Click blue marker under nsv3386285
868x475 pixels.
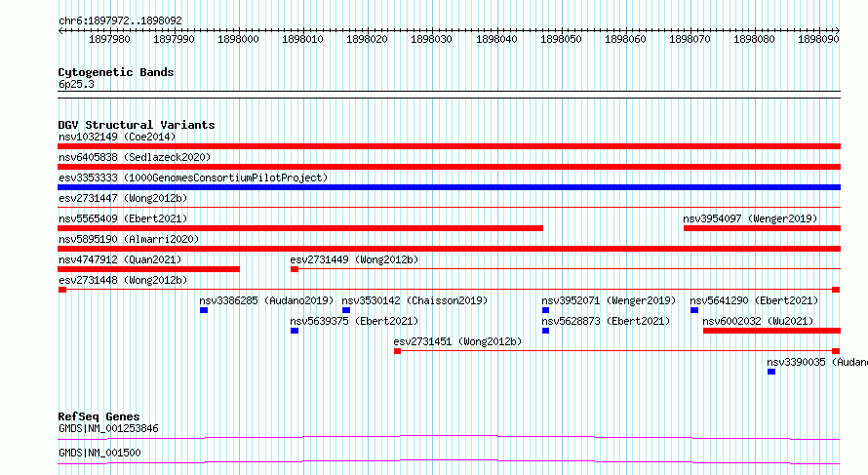tap(204, 310)
